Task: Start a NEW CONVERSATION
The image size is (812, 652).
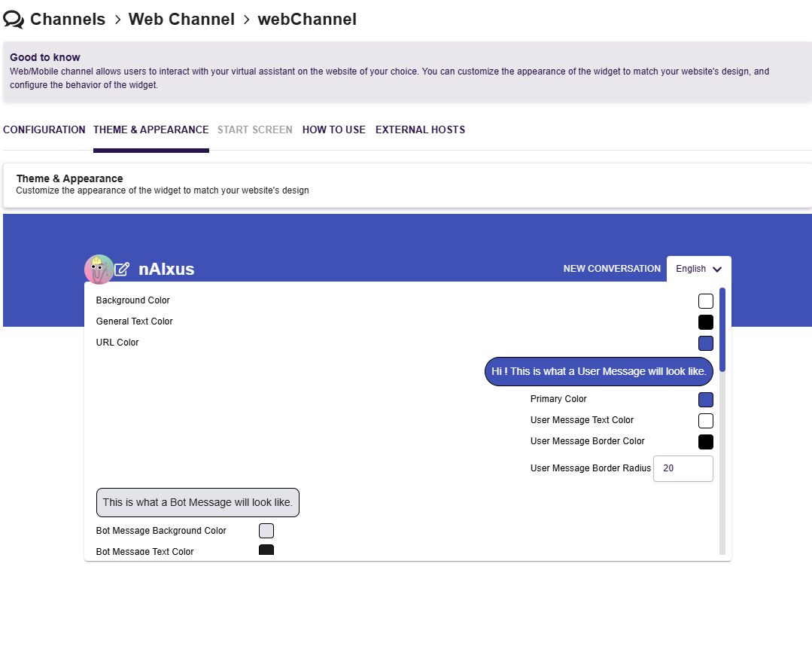Action: click(612, 269)
